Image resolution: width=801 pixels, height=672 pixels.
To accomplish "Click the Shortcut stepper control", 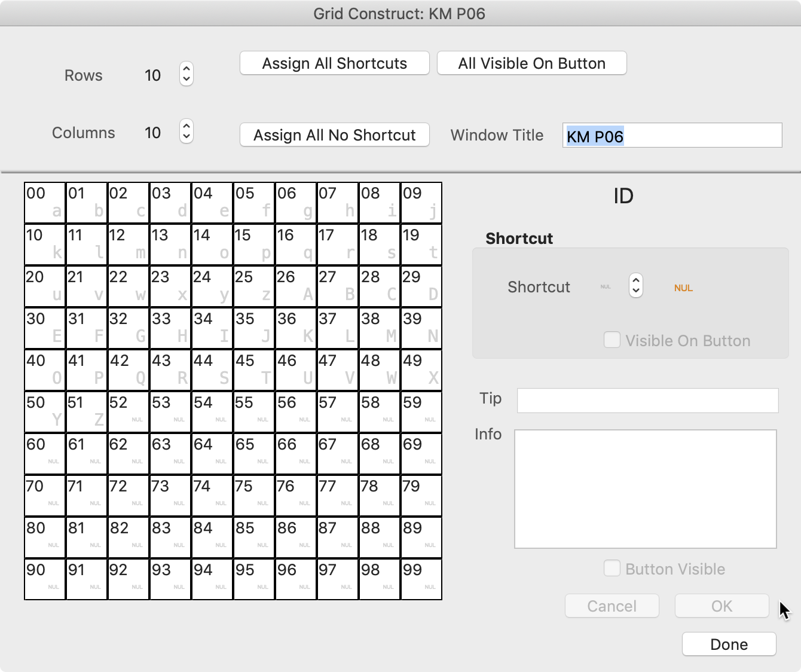I will point(636,286).
